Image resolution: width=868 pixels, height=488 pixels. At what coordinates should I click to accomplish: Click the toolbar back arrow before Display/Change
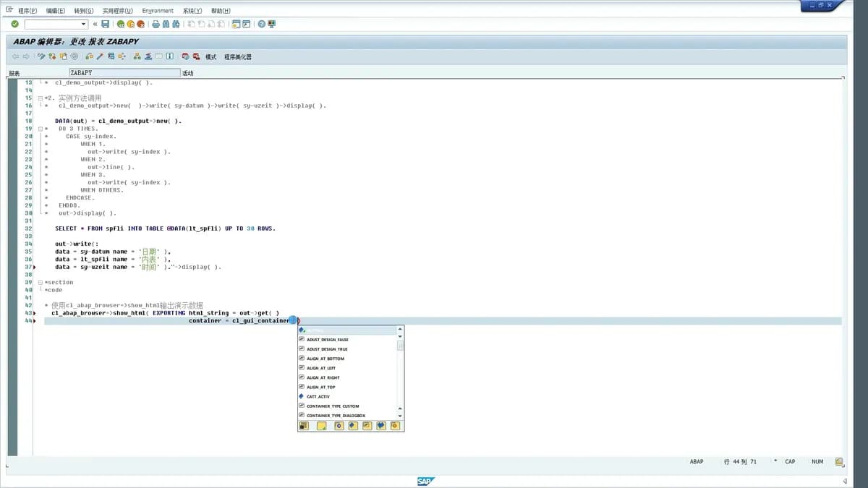pos(15,56)
